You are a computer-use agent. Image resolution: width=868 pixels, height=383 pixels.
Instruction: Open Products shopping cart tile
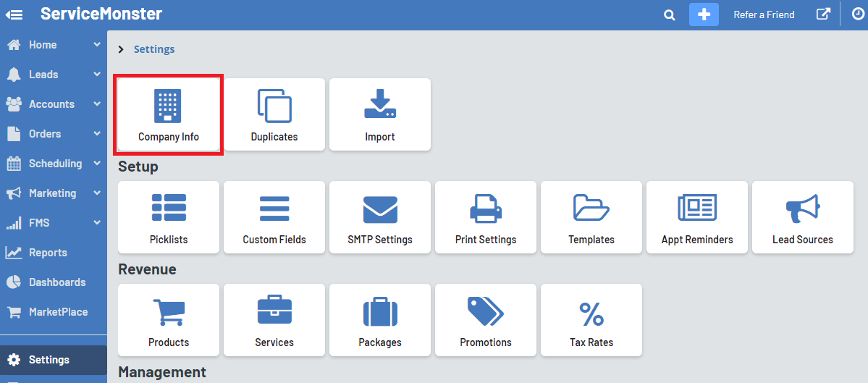pos(168,320)
